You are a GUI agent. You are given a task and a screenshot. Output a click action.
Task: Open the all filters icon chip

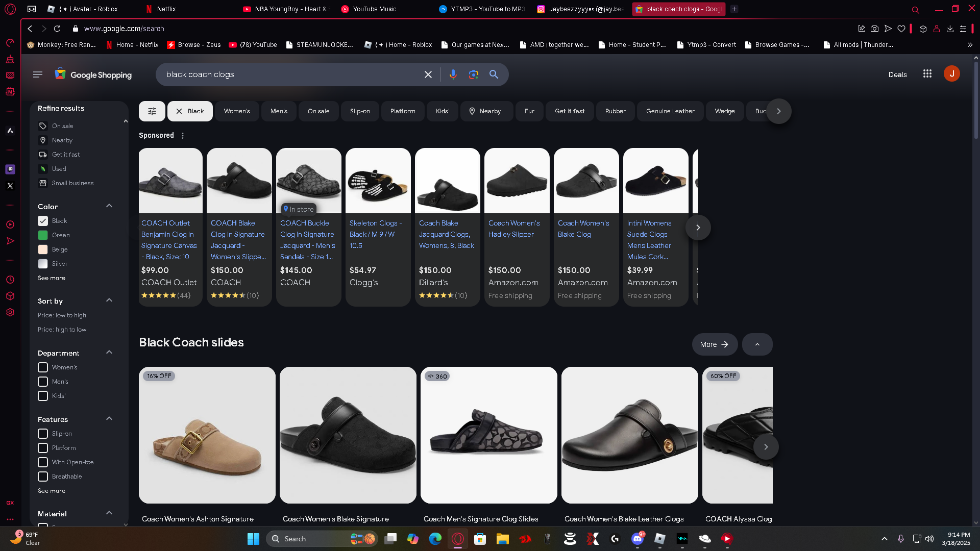click(x=152, y=111)
